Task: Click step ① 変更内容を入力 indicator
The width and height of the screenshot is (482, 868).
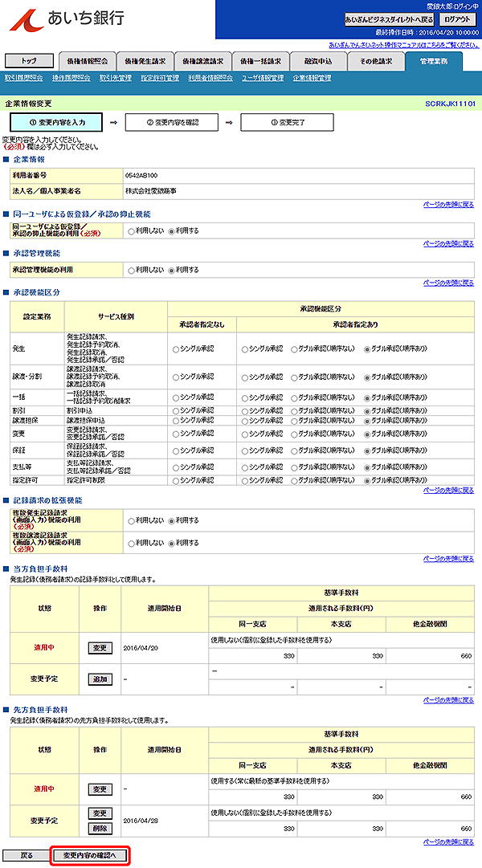Action: point(56,122)
